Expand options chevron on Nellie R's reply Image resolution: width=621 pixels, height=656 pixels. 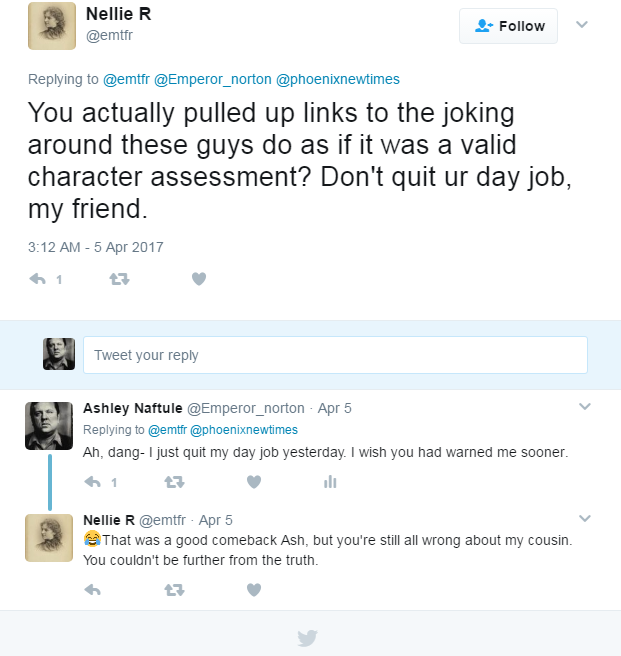point(585,518)
